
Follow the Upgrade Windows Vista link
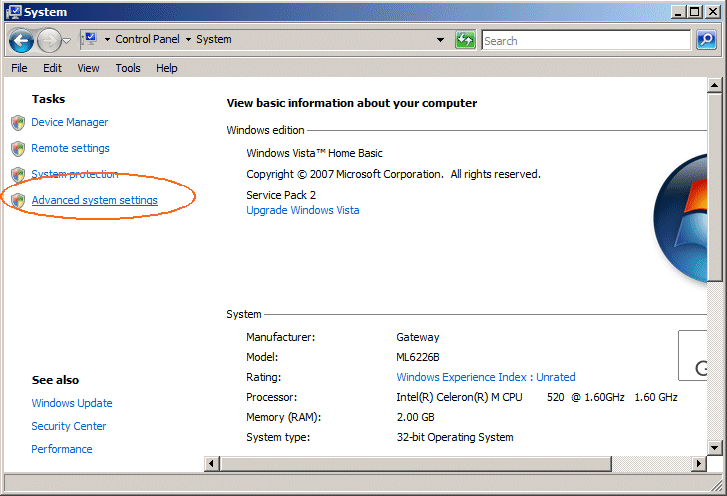(302, 210)
